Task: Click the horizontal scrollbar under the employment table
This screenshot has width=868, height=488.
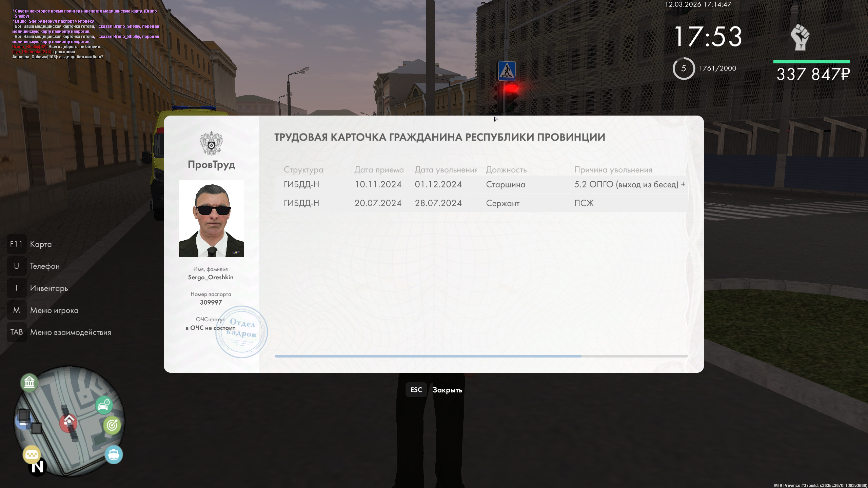Action: click(x=428, y=356)
